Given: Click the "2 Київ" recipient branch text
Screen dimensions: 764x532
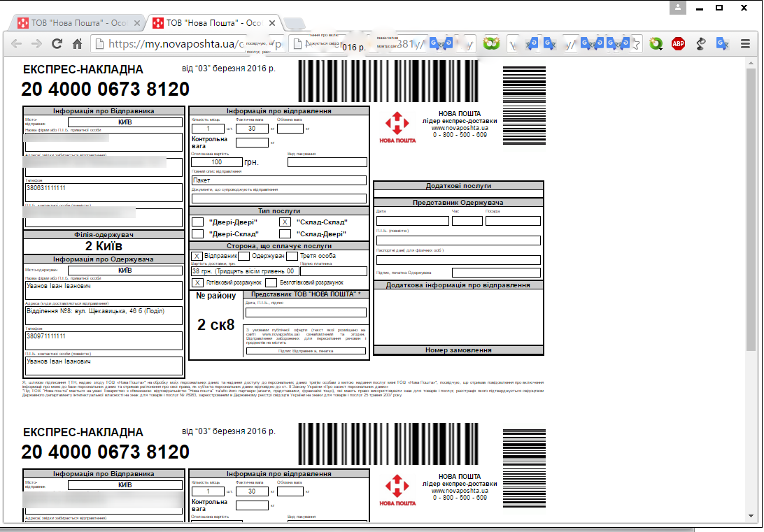Looking at the screenshot, I should pyautogui.click(x=104, y=246).
